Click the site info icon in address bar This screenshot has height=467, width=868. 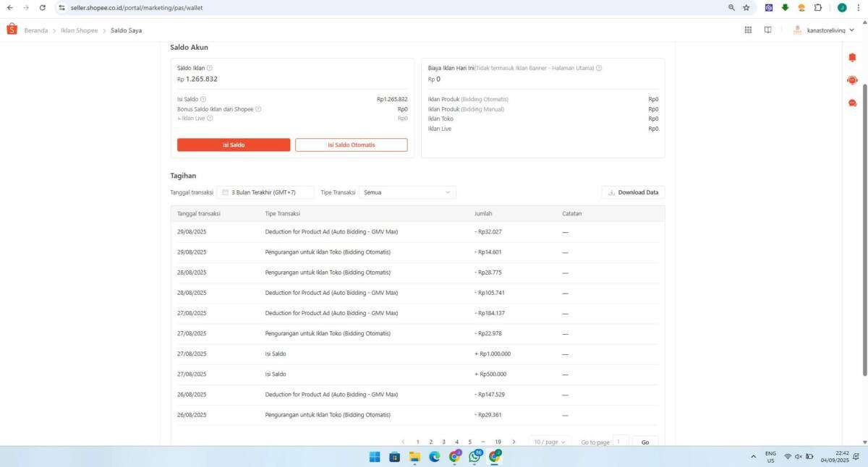coord(61,7)
